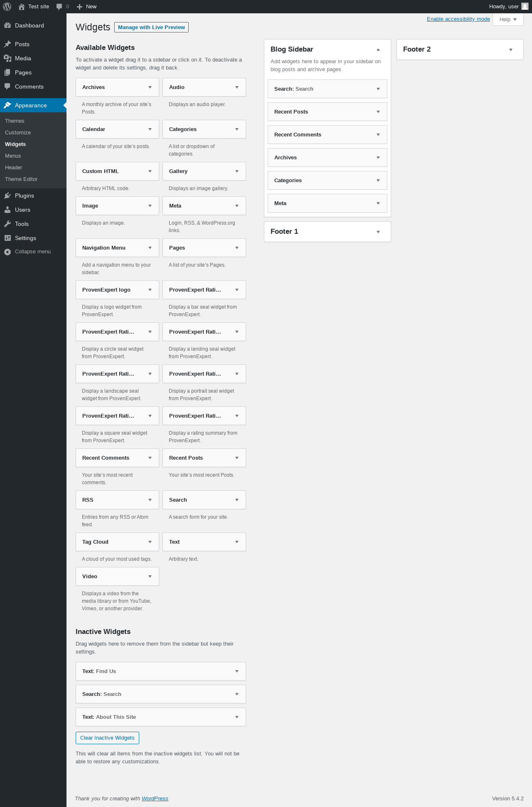Image resolution: width=532 pixels, height=807 pixels.
Task: Click the Users person icon
Action: coord(7,210)
